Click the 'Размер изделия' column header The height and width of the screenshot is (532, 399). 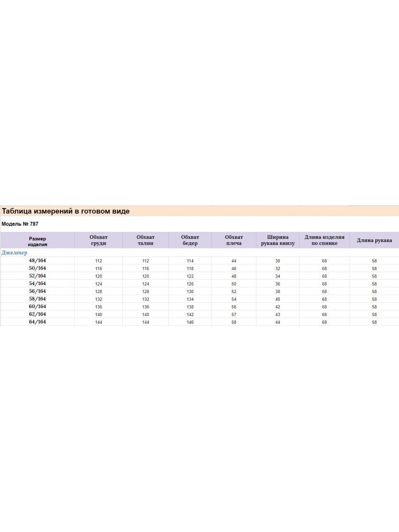coord(37,241)
